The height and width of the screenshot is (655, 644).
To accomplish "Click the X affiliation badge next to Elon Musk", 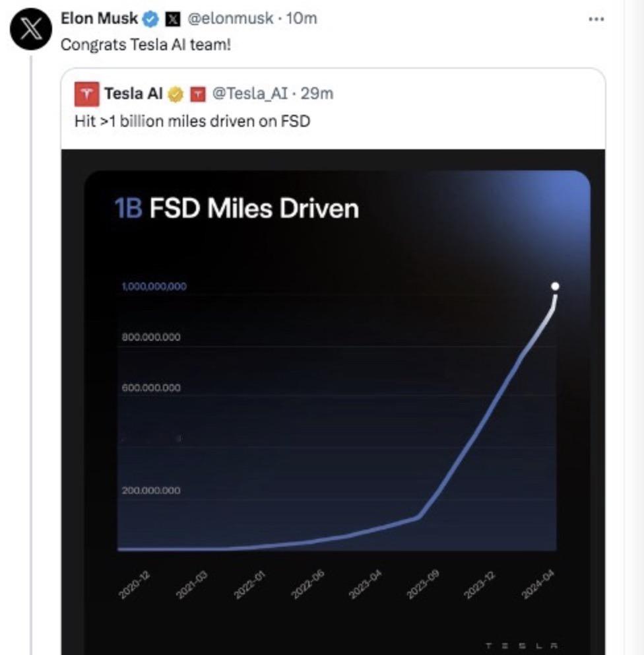I will click(x=173, y=19).
